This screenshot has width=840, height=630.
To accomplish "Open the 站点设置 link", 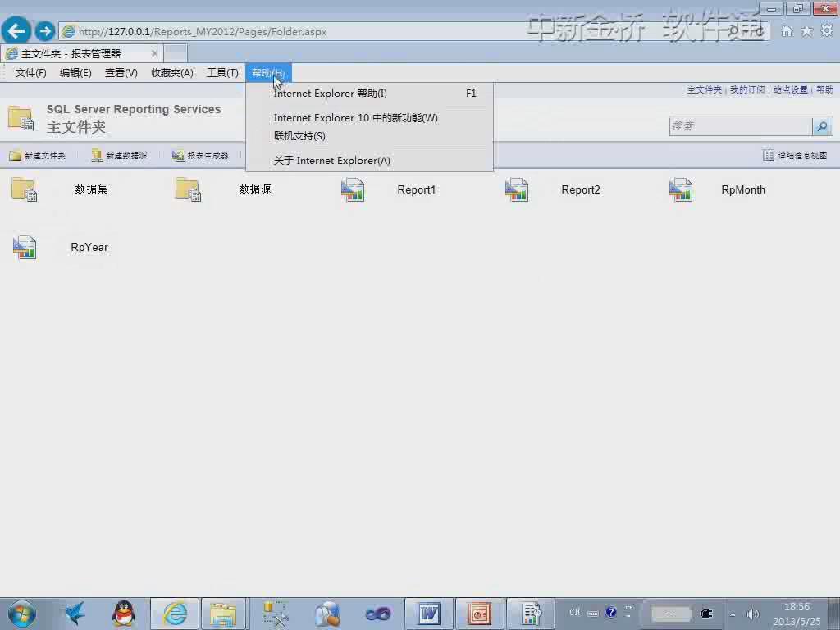I will click(x=790, y=89).
